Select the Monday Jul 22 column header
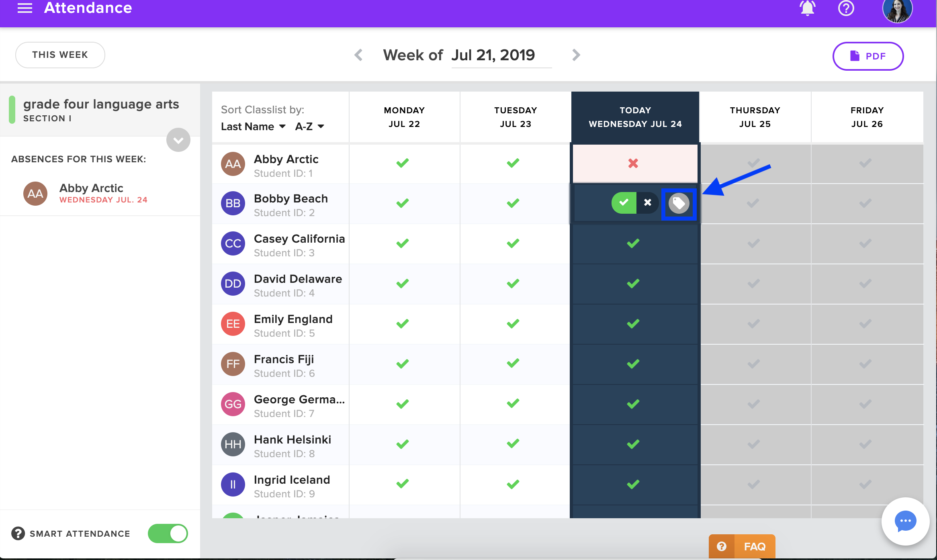Viewport: 937px width, 560px height. click(404, 117)
